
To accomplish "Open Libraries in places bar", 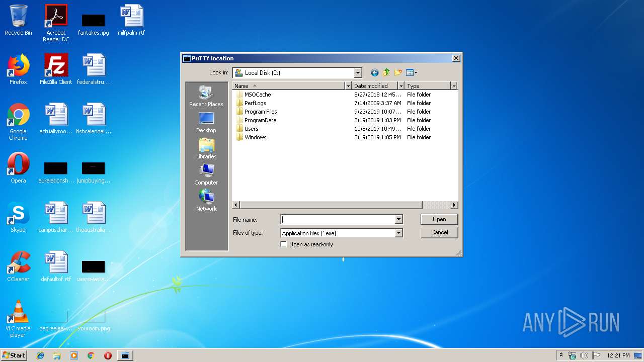I will [206, 148].
